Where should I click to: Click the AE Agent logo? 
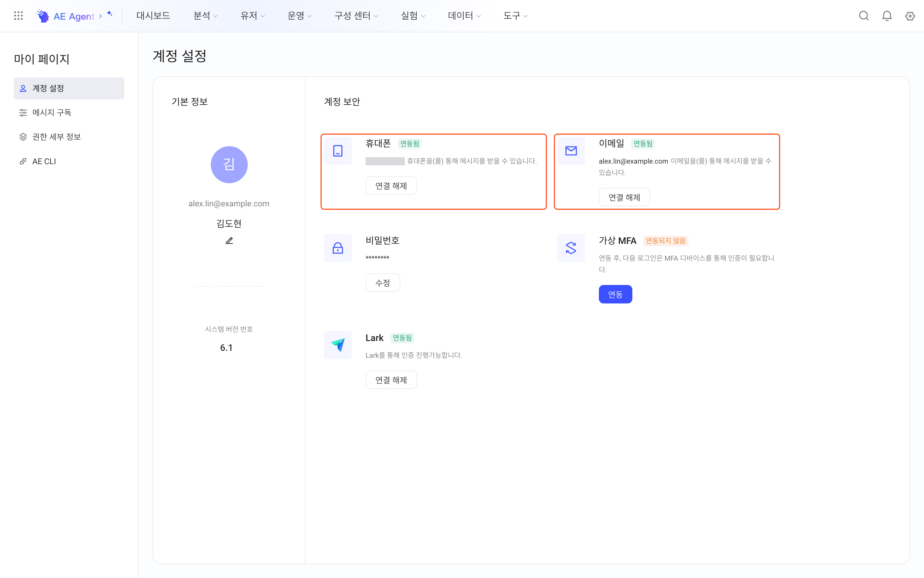43,16
